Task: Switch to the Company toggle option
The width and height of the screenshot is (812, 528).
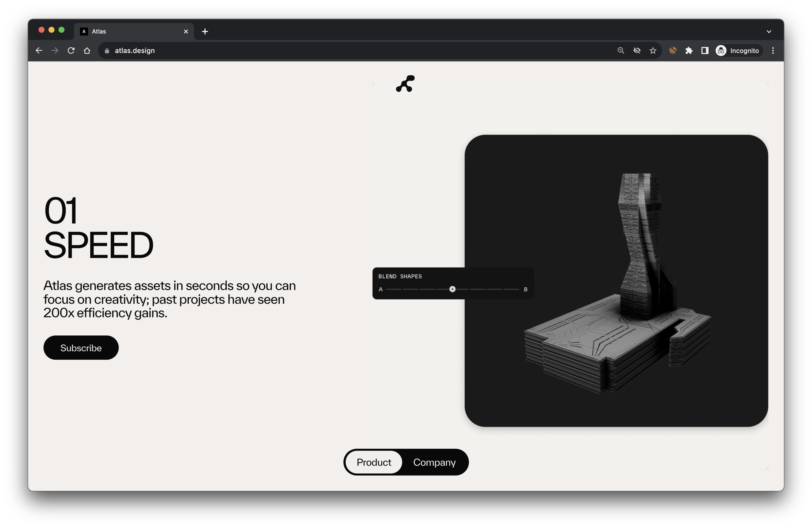Action: (x=434, y=462)
